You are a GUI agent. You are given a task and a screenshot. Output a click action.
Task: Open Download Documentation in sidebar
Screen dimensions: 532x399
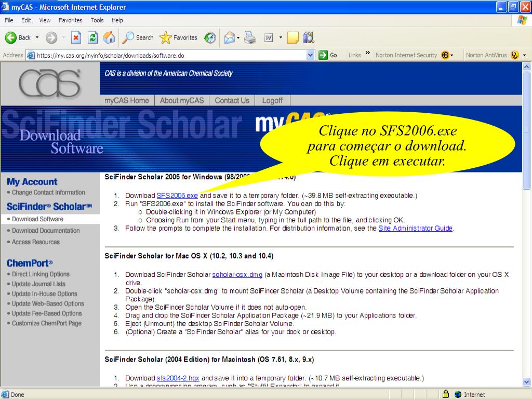pos(46,230)
